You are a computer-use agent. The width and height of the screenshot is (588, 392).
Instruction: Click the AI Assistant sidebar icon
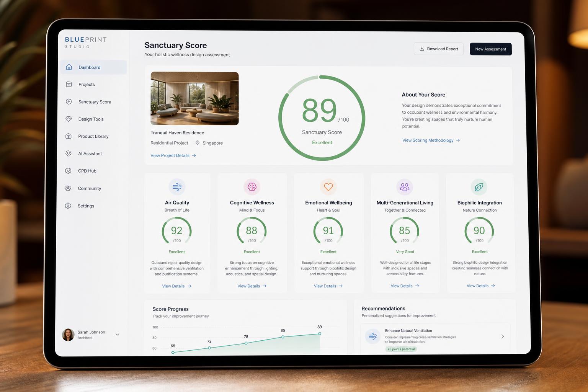click(68, 153)
